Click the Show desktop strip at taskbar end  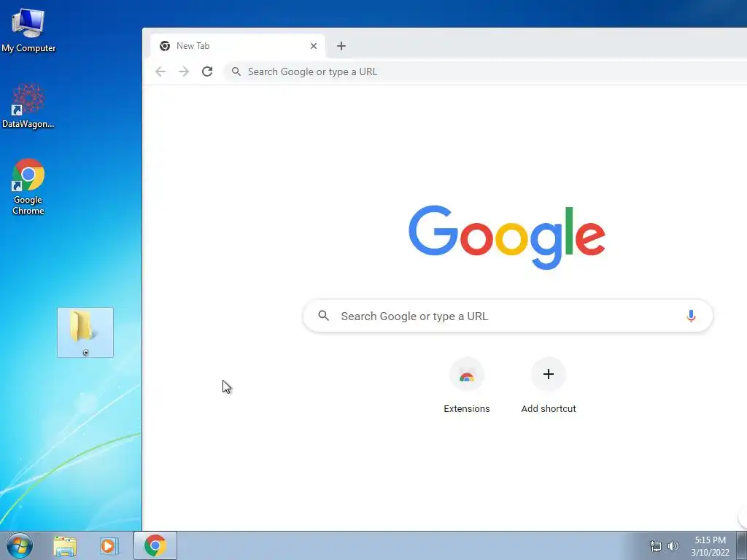pos(742,545)
